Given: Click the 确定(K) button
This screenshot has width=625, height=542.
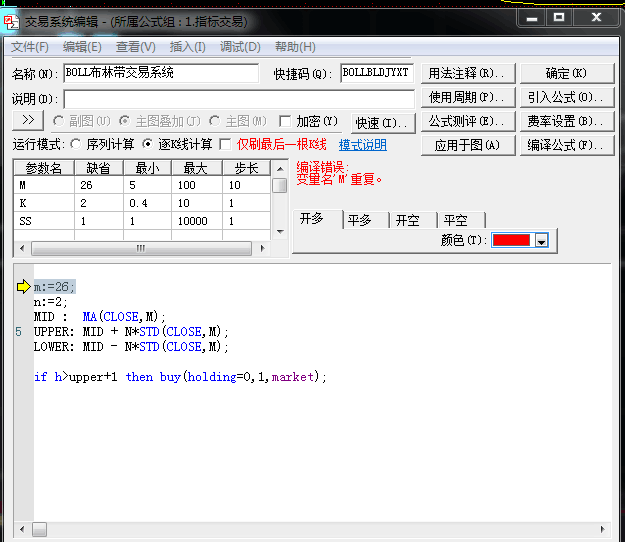Looking at the screenshot, I should click(x=567, y=73).
